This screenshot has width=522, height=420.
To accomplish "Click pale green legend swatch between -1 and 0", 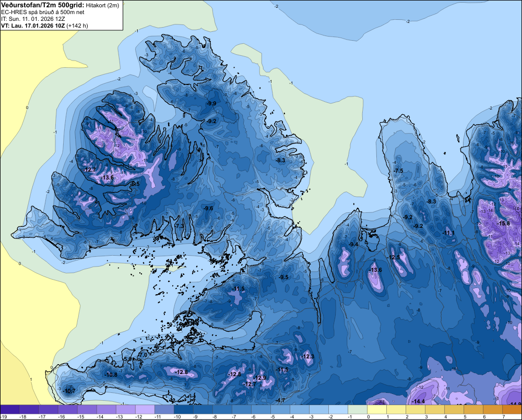I will click(357, 410).
